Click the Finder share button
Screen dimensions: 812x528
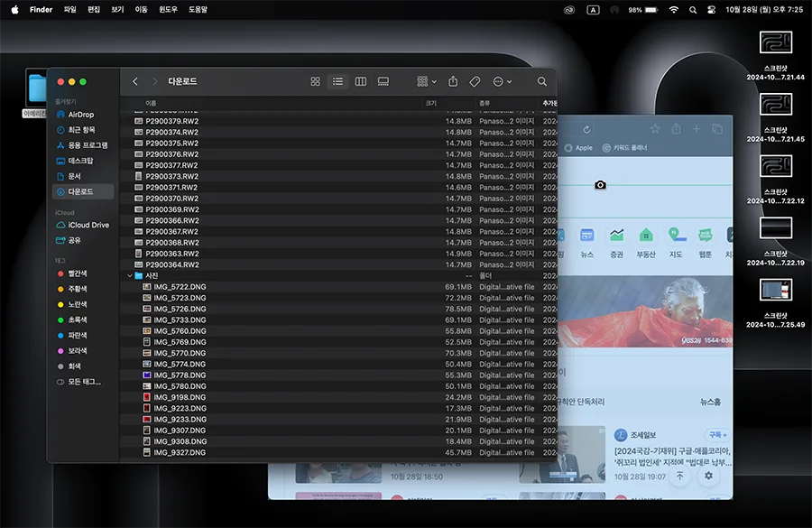[x=453, y=81]
